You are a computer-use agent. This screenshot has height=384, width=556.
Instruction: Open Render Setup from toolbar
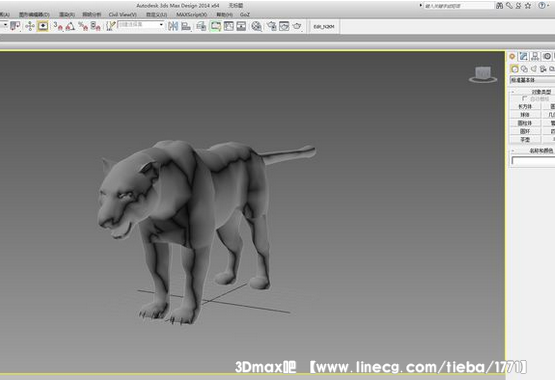pos(272,26)
